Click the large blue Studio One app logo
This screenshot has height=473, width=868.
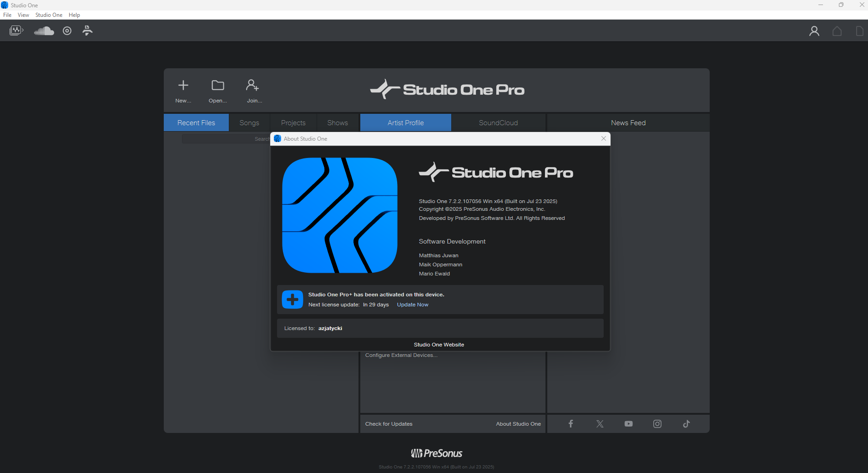coord(340,215)
